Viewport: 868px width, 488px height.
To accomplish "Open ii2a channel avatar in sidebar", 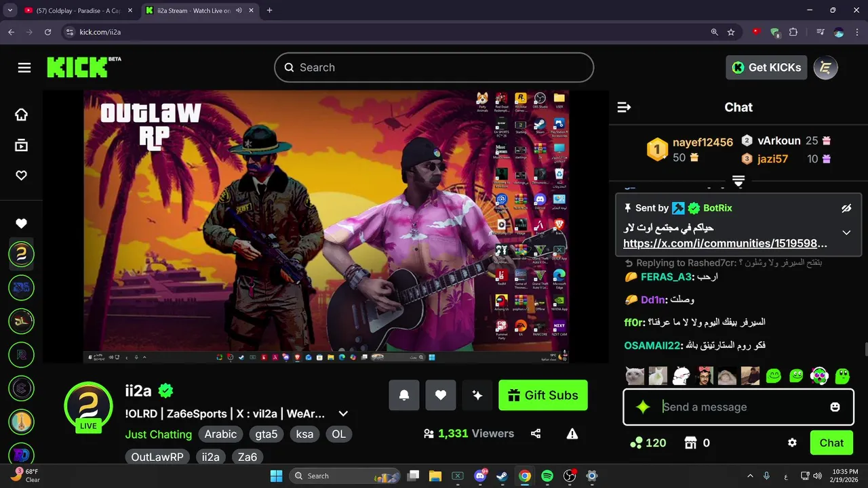I will click(22, 255).
